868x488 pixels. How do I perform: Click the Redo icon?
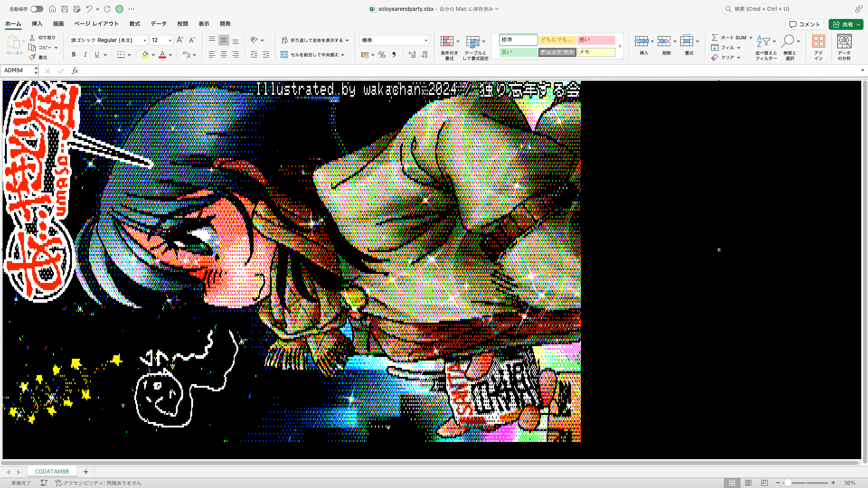click(x=107, y=9)
